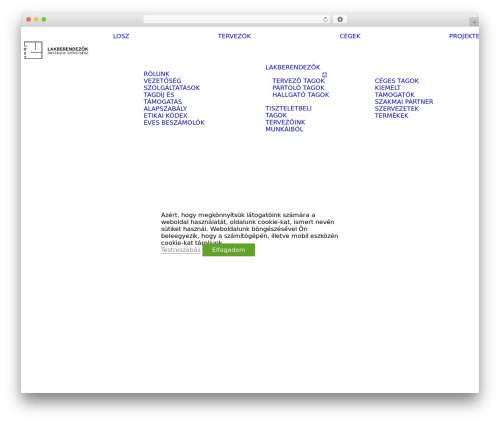Open the ALAPSZABÁLY link
This screenshot has width=500, height=423.
(x=165, y=109)
